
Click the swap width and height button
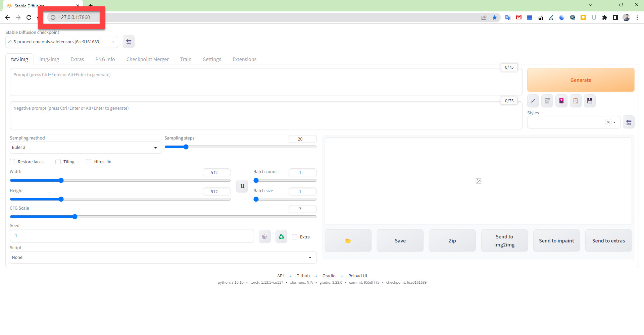242,186
